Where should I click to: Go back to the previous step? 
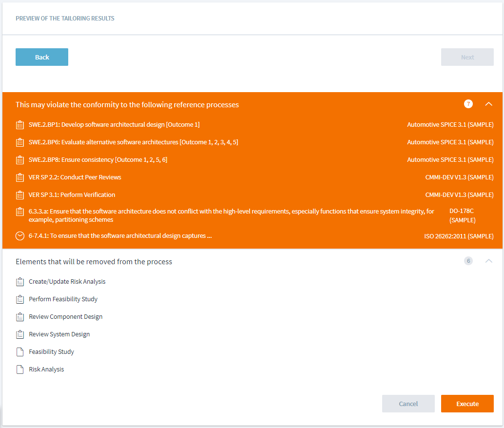[42, 57]
